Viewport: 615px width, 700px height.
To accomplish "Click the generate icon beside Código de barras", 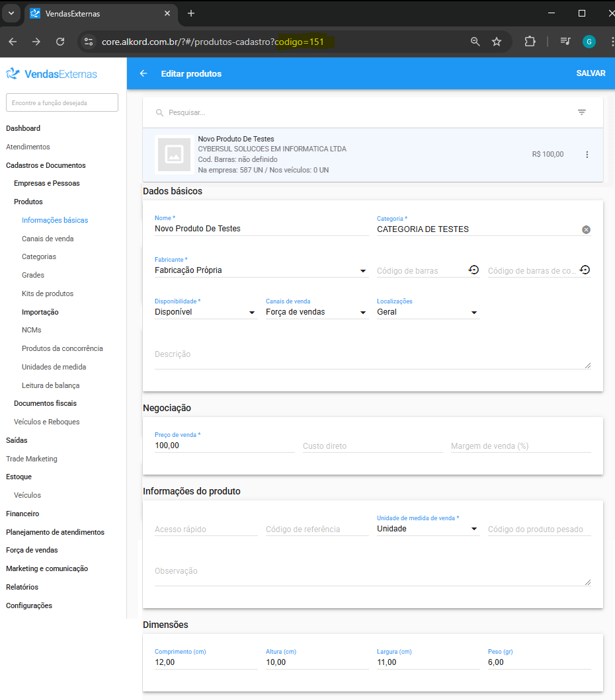I will [x=473, y=270].
